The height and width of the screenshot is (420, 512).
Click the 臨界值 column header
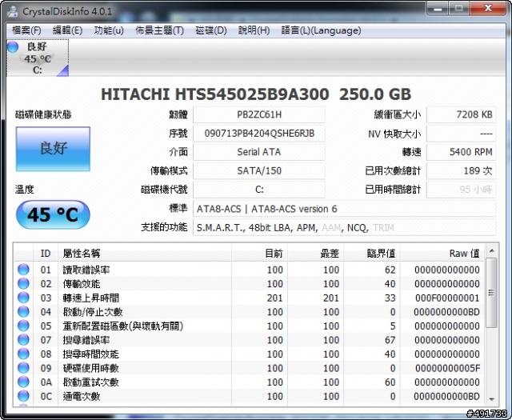[x=372, y=253]
